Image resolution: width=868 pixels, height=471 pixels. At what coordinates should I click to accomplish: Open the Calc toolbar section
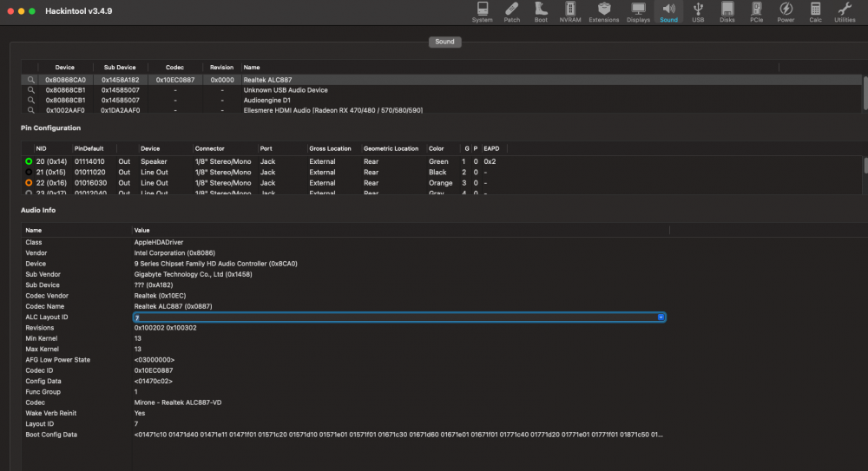click(815, 12)
